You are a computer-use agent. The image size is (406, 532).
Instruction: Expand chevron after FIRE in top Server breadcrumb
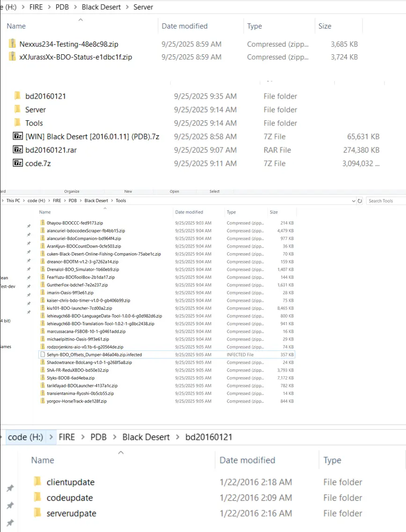[49, 7]
